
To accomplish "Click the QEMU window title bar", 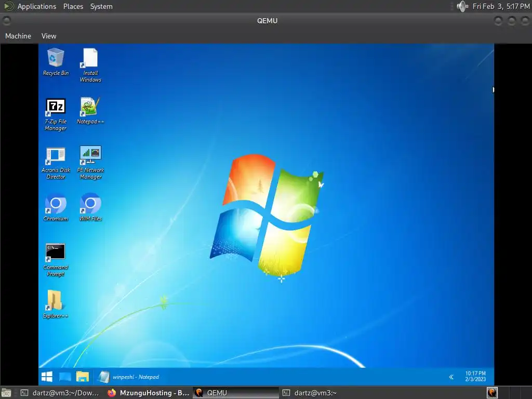I will (268, 21).
